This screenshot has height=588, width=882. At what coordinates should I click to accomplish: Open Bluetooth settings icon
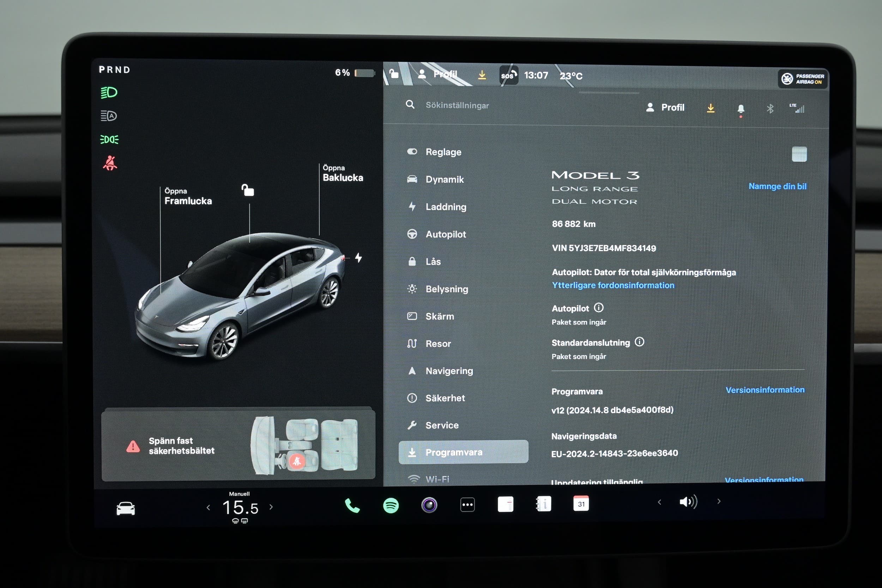click(x=770, y=109)
